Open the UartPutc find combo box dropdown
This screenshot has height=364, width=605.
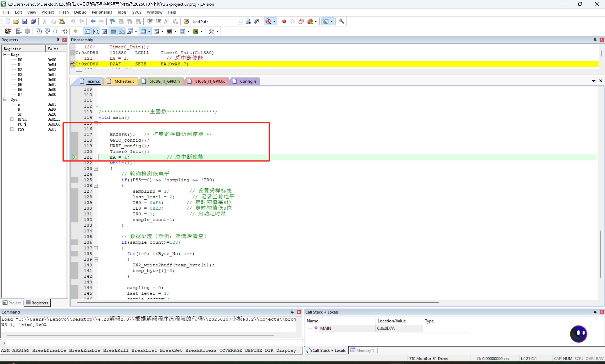(x=240, y=22)
